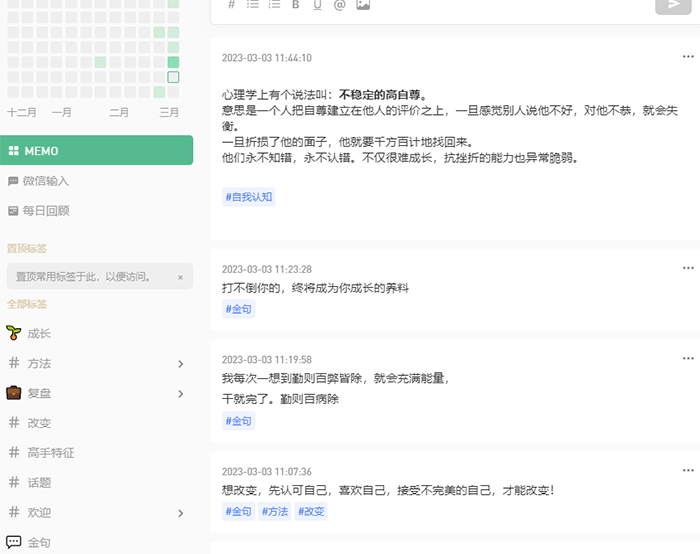Insert an image via the picture icon

(x=363, y=5)
